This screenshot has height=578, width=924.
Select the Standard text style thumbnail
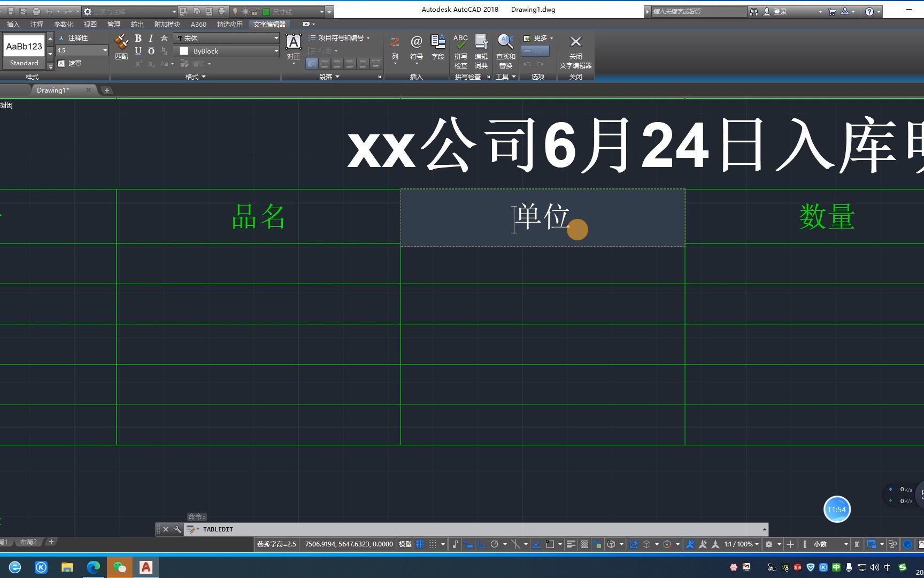click(x=24, y=51)
